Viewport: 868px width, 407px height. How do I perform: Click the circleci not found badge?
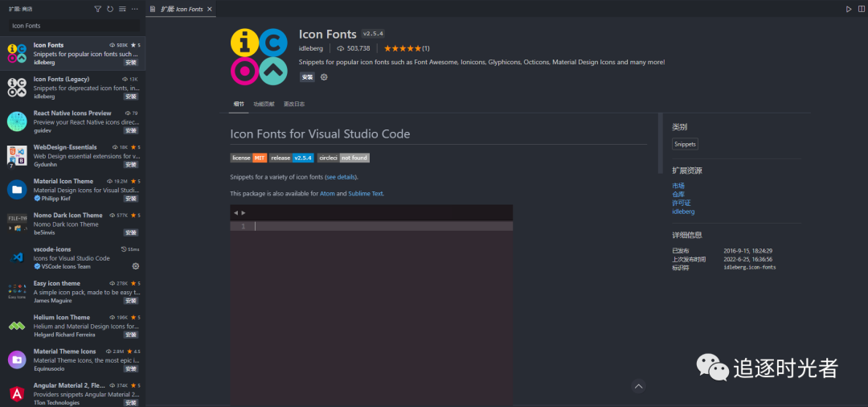pos(343,158)
